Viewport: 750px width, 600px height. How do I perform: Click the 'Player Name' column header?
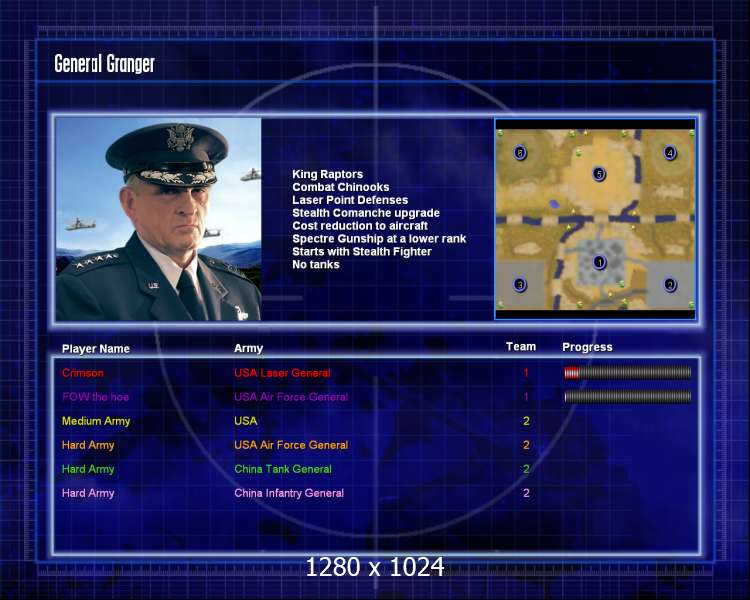96,349
